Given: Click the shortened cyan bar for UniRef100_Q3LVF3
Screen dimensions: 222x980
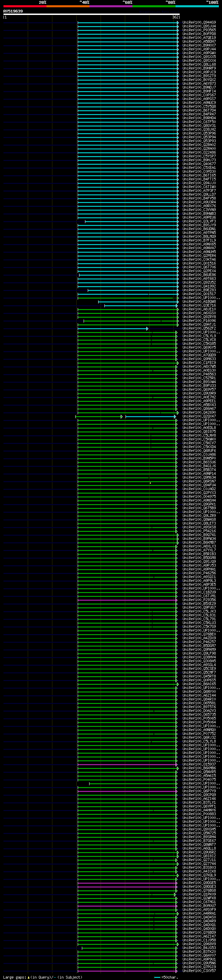Looking at the screenshot, I should (132, 221).
